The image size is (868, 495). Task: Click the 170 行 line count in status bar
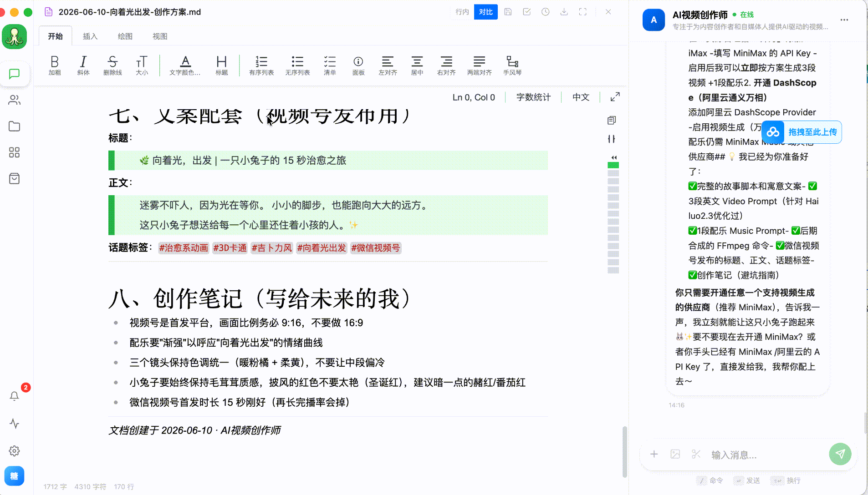point(124,487)
